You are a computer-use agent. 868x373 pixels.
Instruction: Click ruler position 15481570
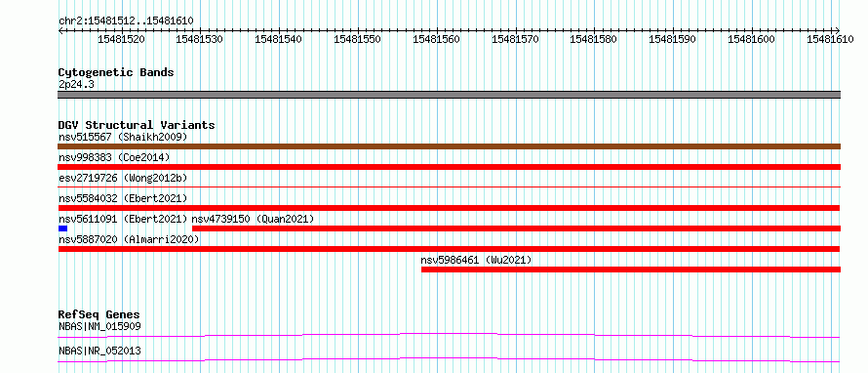tap(515, 39)
